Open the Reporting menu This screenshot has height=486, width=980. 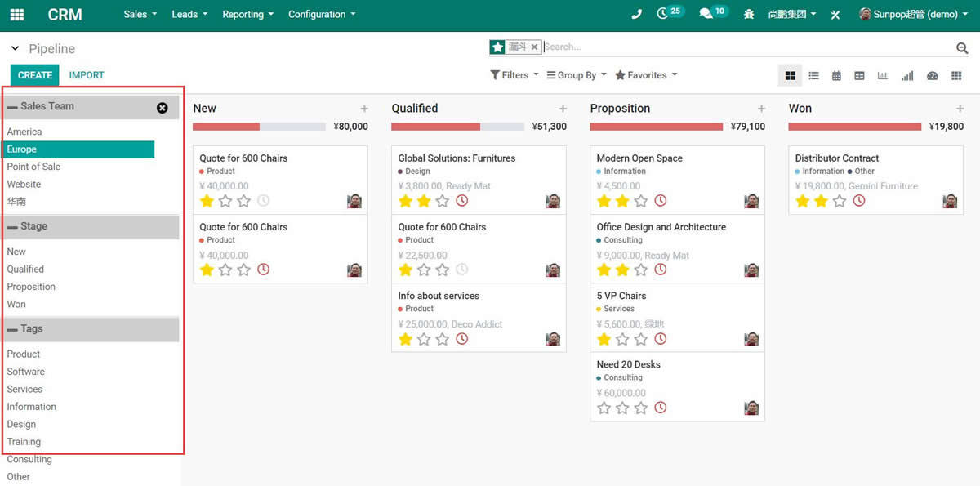tap(247, 15)
